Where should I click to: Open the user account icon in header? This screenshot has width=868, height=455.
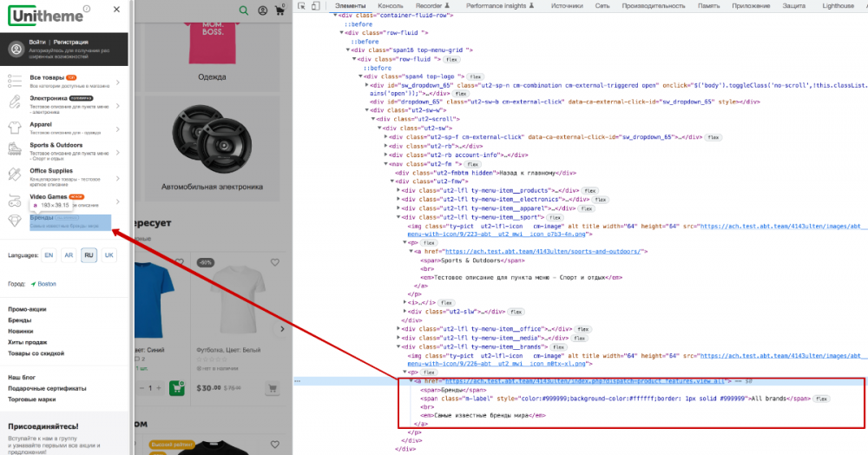(263, 10)
